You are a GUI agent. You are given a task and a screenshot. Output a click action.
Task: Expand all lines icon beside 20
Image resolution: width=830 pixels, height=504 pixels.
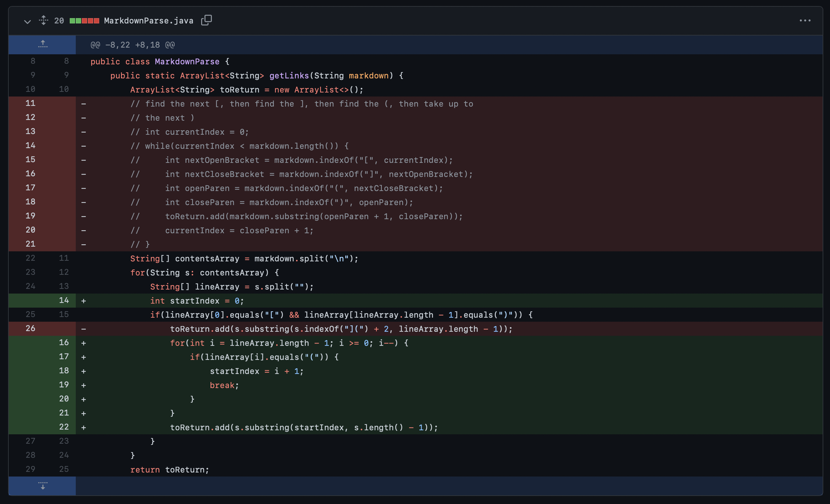coord(44,20)
